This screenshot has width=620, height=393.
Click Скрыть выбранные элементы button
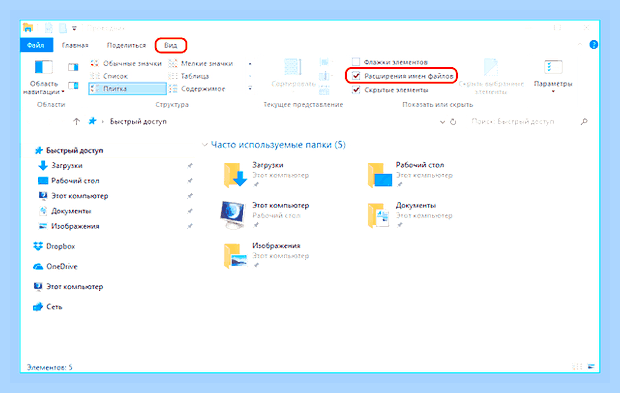point(491,77)
